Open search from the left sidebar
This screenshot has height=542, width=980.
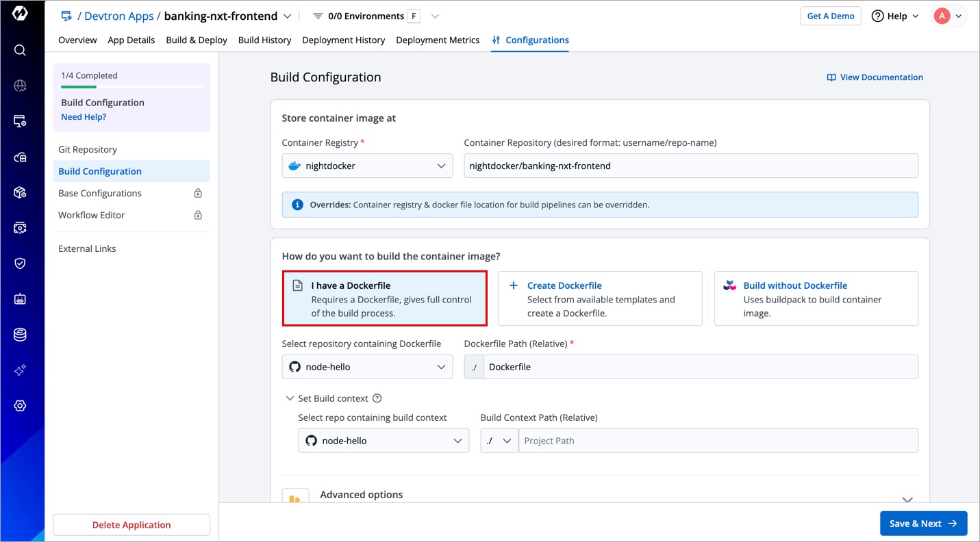20,50
